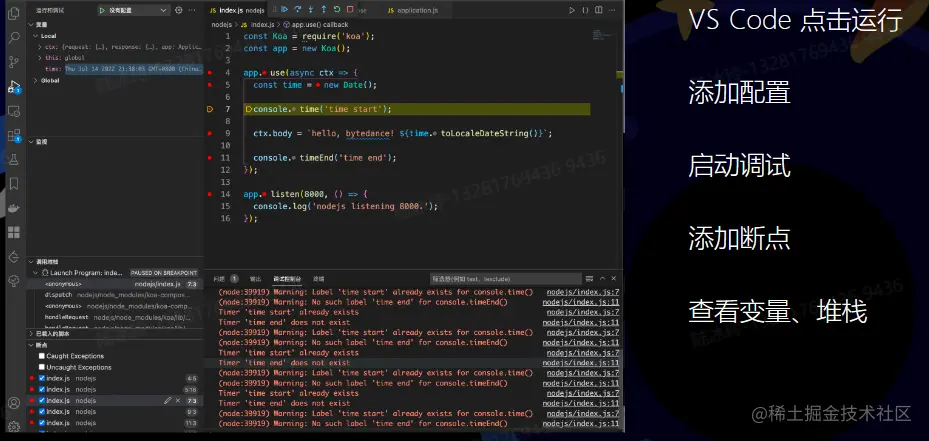This screenshot has height=441, width=929.
Task: Uncheck the index.js 5:16 breakpoint
Action: pos(41,389)
